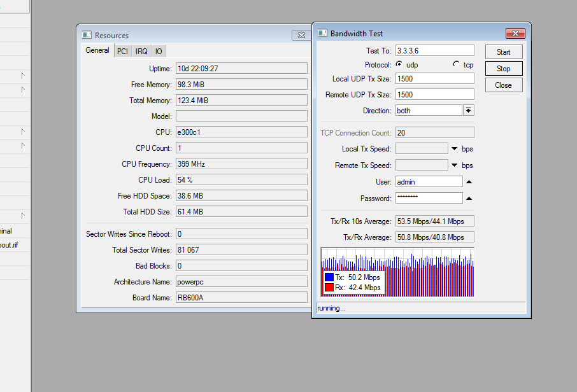
Task: Click the Test To address field
Action: [434, 50]
